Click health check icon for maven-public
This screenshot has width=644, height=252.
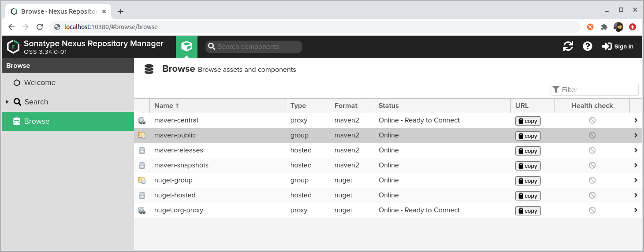(592, 135)
